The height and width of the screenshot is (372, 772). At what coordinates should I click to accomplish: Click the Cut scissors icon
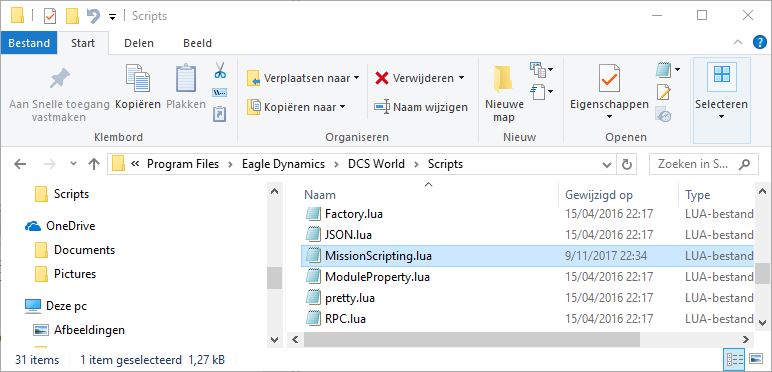click(x=220, y=70)
